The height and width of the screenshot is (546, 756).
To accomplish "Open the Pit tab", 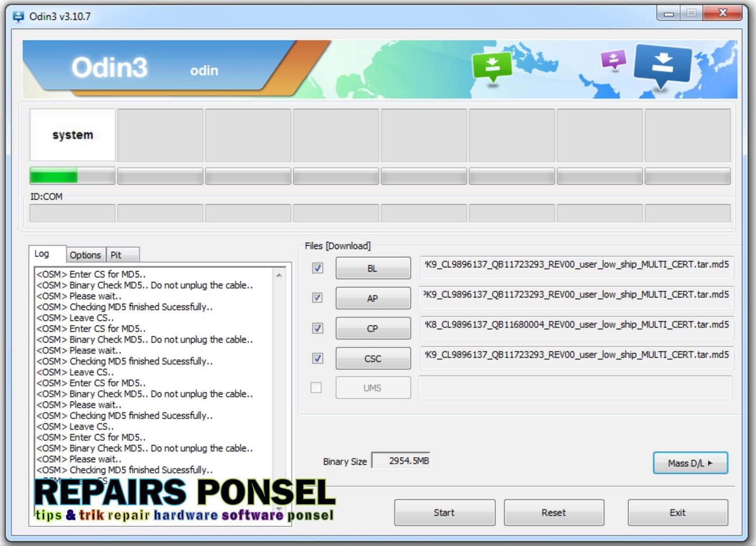I will [122, 255].
